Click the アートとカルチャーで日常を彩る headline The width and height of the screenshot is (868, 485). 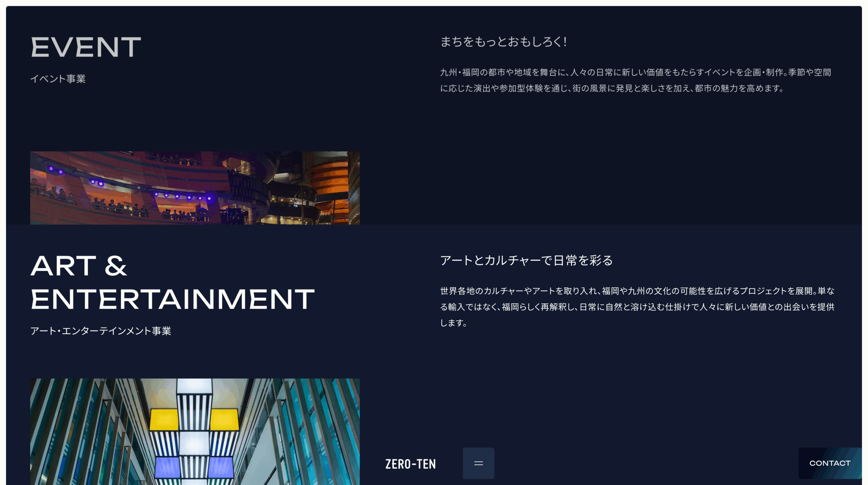pyautogui.click(x=526, y=260)
